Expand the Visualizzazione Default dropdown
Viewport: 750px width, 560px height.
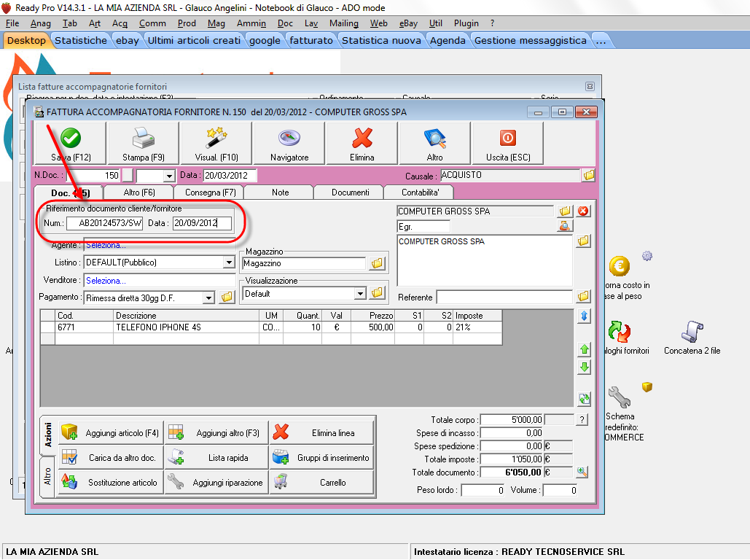[x=359, y=294]
